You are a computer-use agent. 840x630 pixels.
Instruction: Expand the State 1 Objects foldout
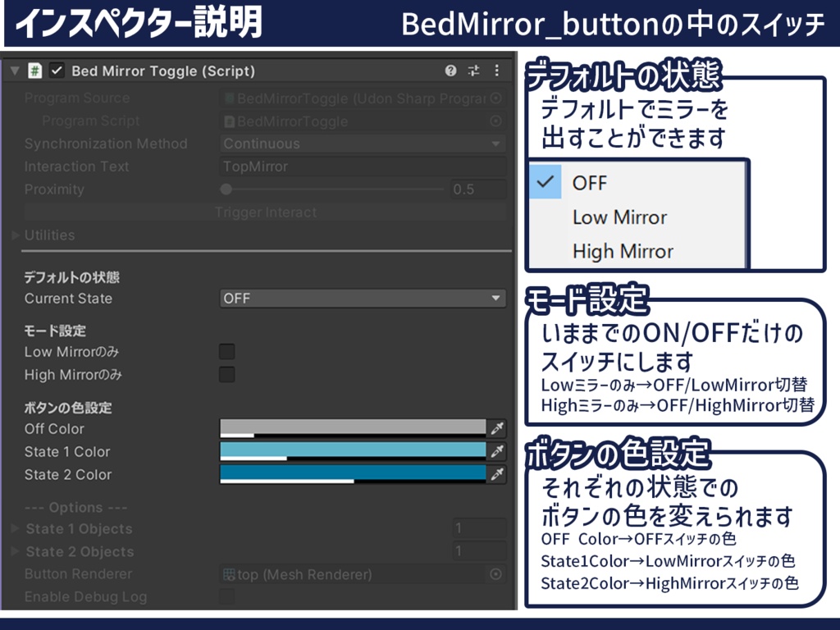tap(15, 528)
